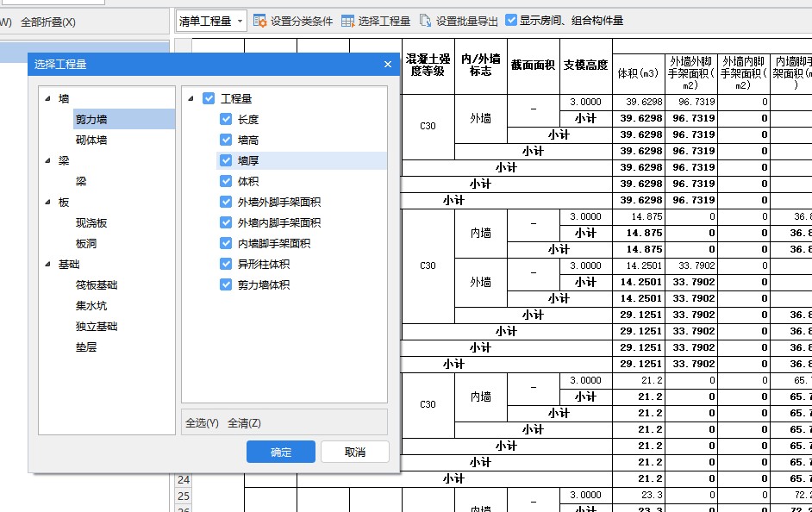This screenshot has width=812, height=512.
Task: Select 剪力墙 in the tree
Action: click(91, 119)
